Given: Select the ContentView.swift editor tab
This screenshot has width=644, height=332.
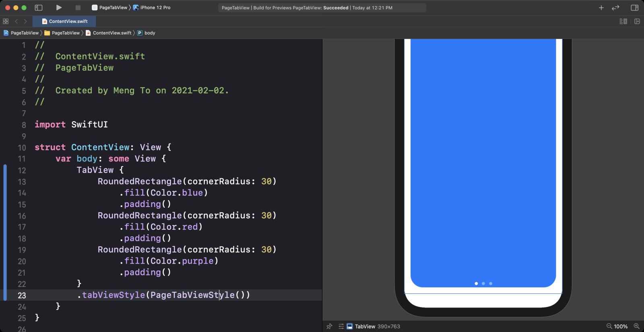Looking at the screenshot, I should click(x=64, y=21).
